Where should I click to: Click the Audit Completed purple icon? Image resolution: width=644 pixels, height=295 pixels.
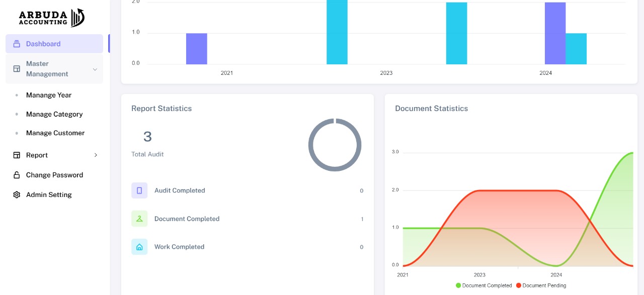pyautogui.click(x=139, y=190)
